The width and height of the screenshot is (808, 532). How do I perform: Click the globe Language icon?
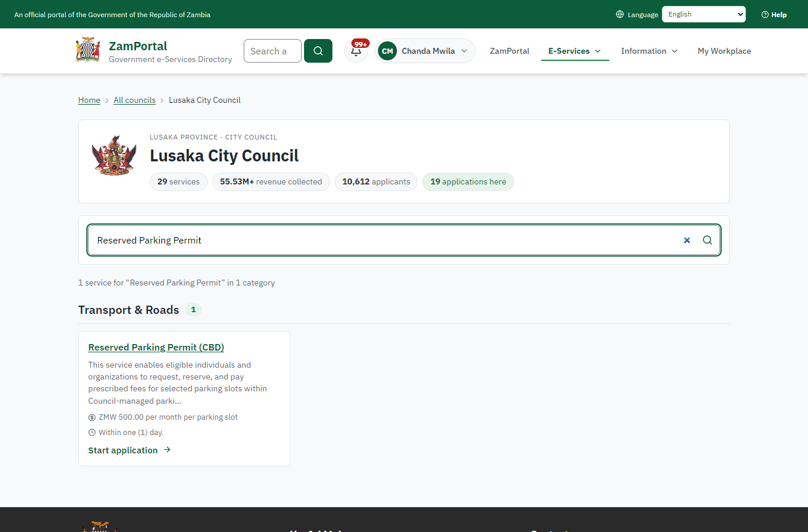point(620,14)
